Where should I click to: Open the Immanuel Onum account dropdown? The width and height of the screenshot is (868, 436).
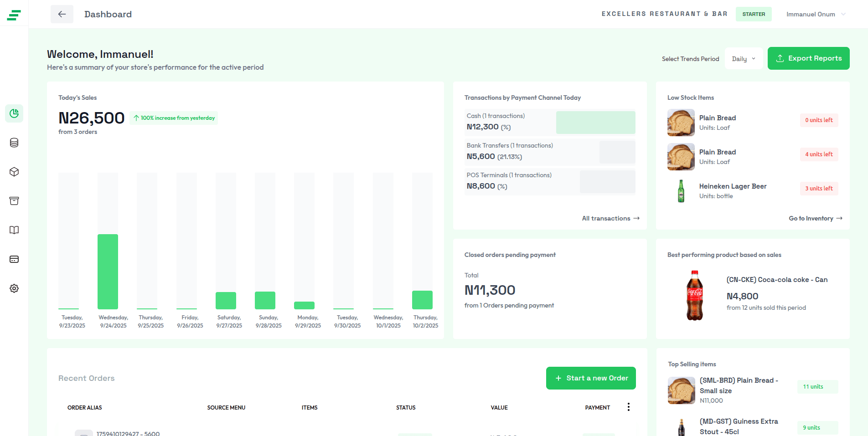(816, 14)
